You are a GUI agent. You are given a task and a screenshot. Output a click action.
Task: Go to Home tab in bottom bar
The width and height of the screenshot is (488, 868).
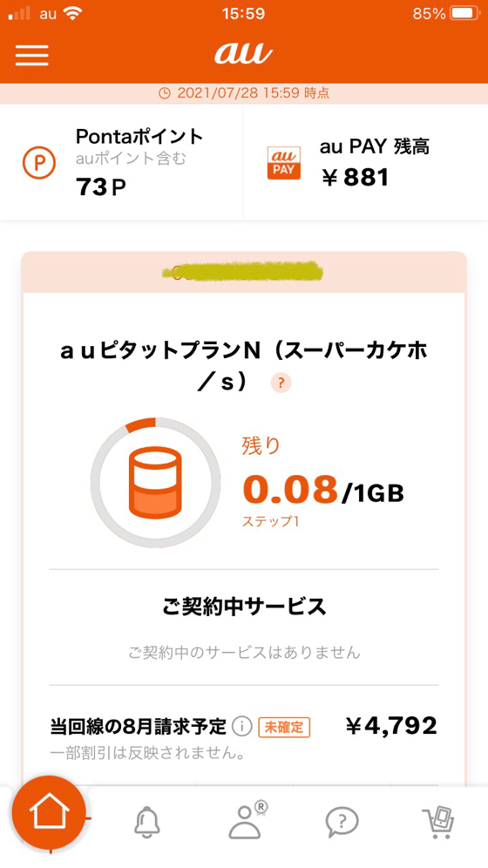(x=50, y=813)
